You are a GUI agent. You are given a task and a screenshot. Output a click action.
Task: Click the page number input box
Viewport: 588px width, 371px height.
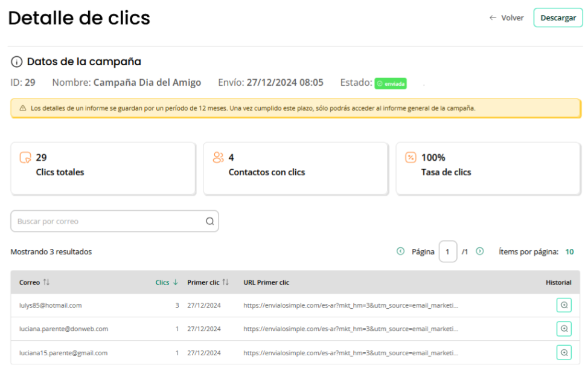coord(448,251)
